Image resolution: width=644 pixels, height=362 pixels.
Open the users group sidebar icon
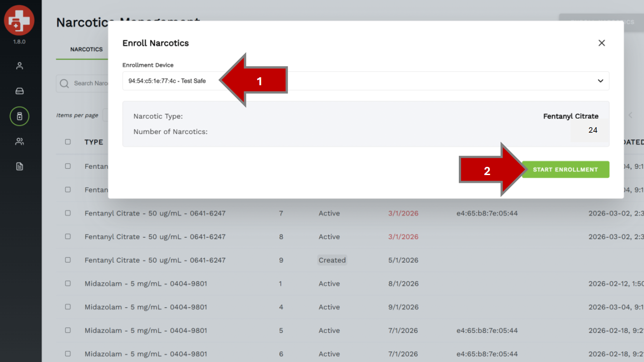(x=20, y=142)
